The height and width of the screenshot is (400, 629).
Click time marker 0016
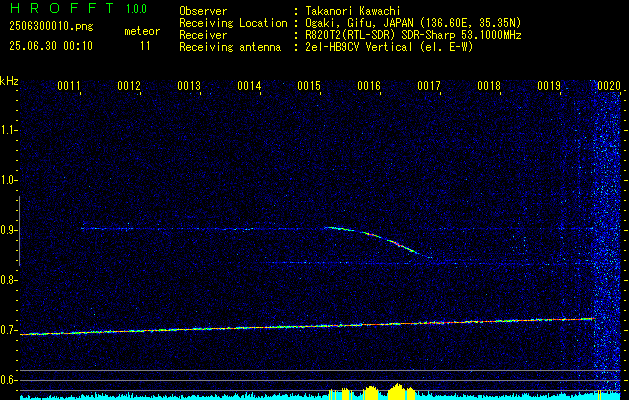369,86
